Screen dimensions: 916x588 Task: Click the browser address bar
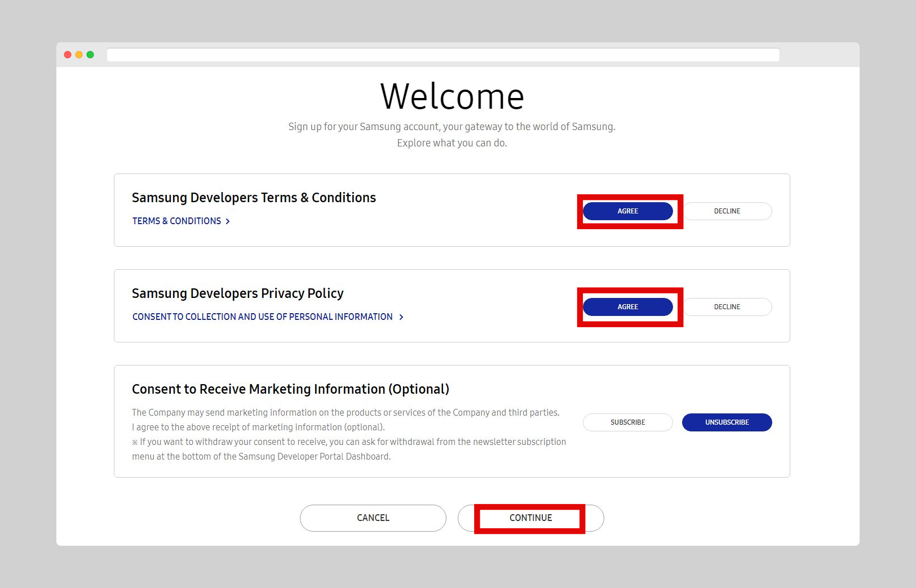443,55
